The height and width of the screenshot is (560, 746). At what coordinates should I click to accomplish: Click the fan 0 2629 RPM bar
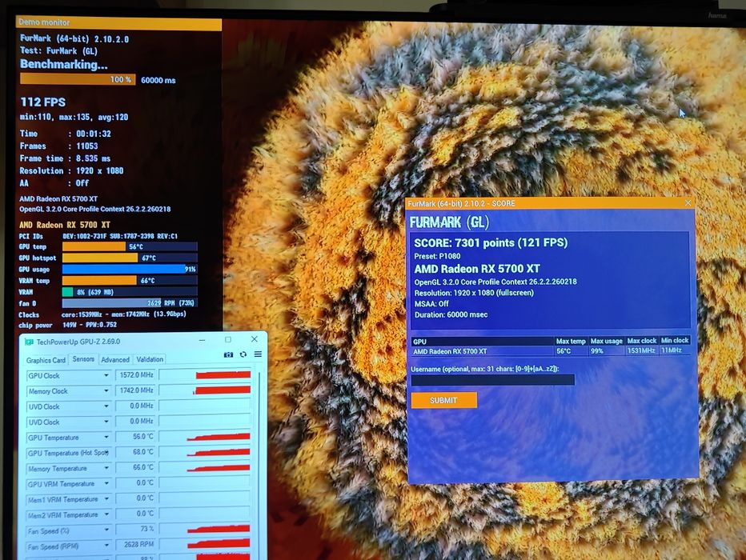click(x=130, y=303)
